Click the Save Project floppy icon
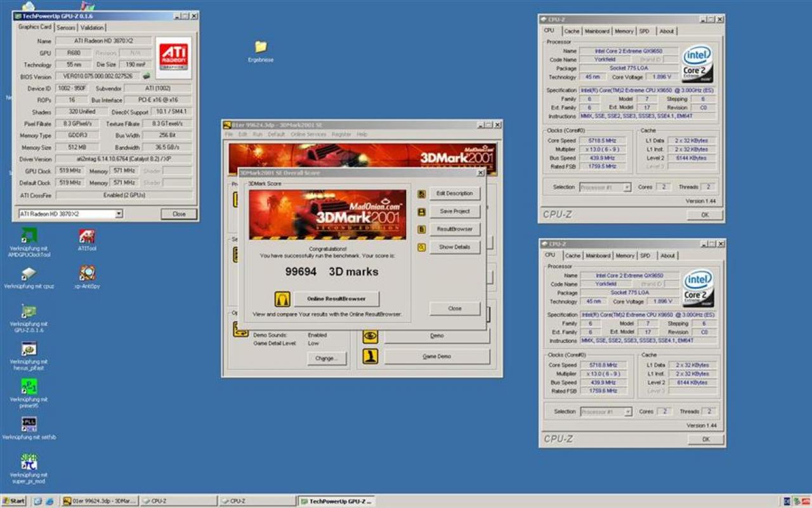 [x=422, y=211]
